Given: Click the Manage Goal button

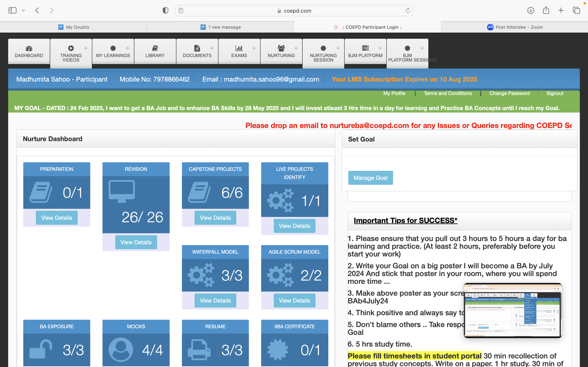Looking at the screenshot, I should click(x=370, y=178).
